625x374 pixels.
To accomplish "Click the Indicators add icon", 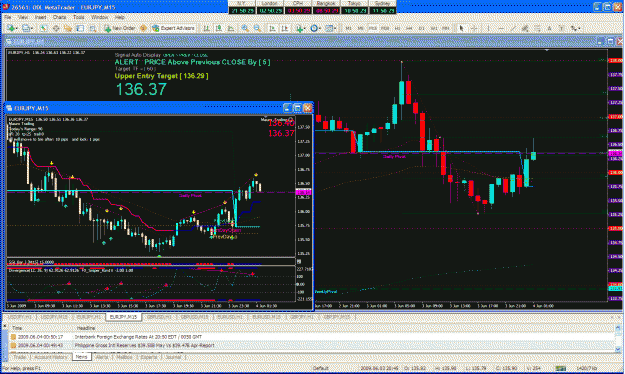I will (x=299, y=28).
